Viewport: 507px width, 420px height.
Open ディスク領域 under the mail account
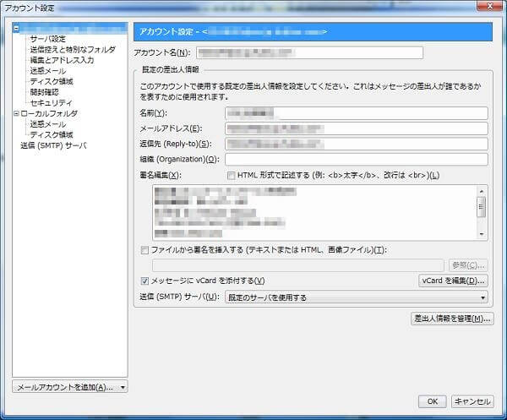point(52,81)
